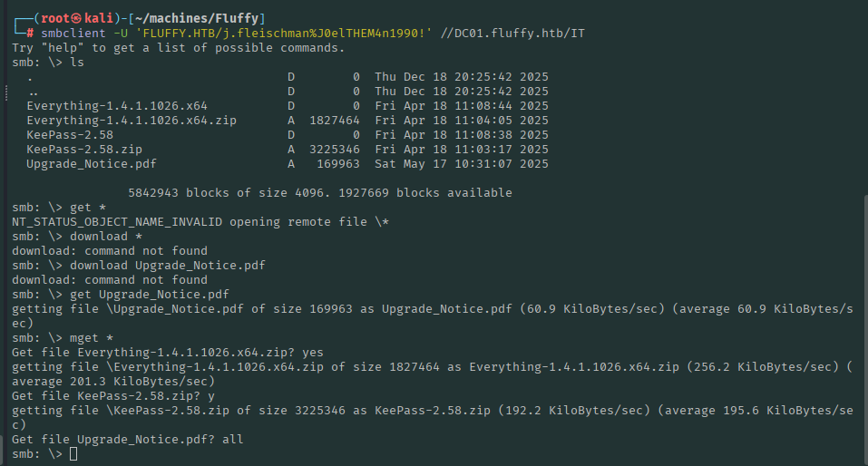Click the 'download Upgrade_Notice.pdf' command line
The height and width of the screenshot is (466, 868).
tap(168, 266)
